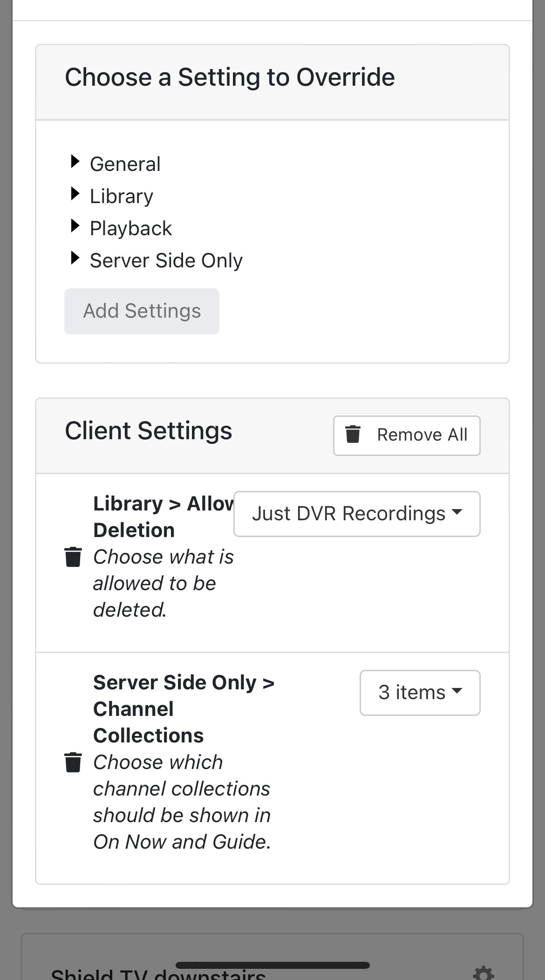The height and width of the screenshot is (980, 545).
Task: Open the 3 items dropdown
Action: pyautogui.click(x=420, y=693)
